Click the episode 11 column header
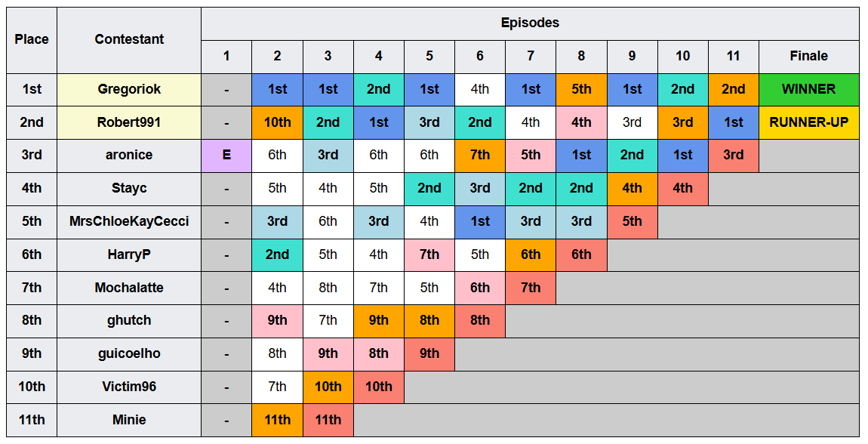The height and width of the screenshot is (444, 868). coord(734,57)
